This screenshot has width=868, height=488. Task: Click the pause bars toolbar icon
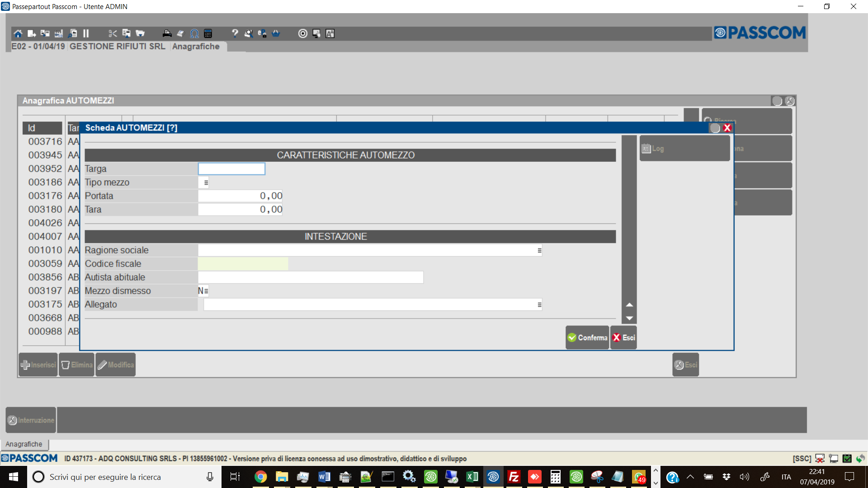pyautogui.click(x=86, y=33)
